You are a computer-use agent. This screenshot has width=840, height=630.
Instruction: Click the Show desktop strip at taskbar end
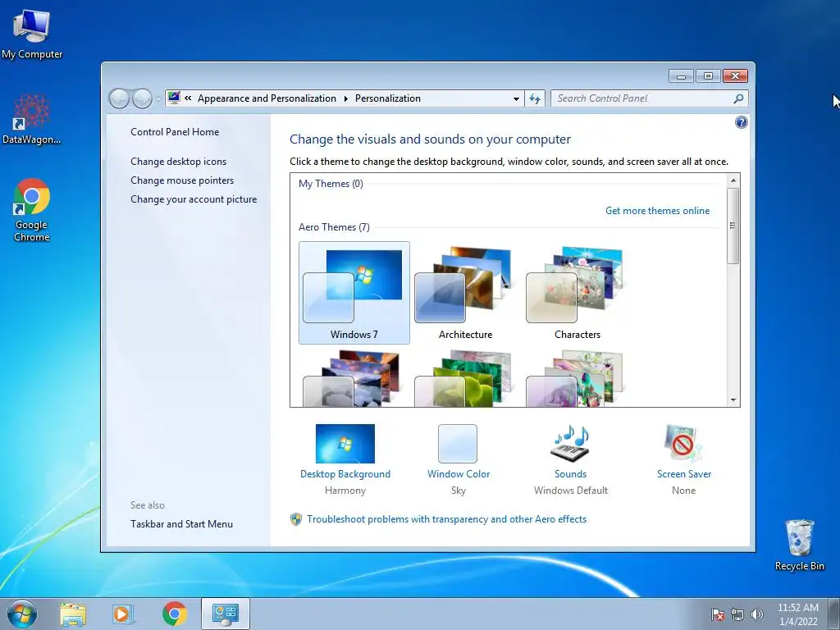(x=834, y=614)
